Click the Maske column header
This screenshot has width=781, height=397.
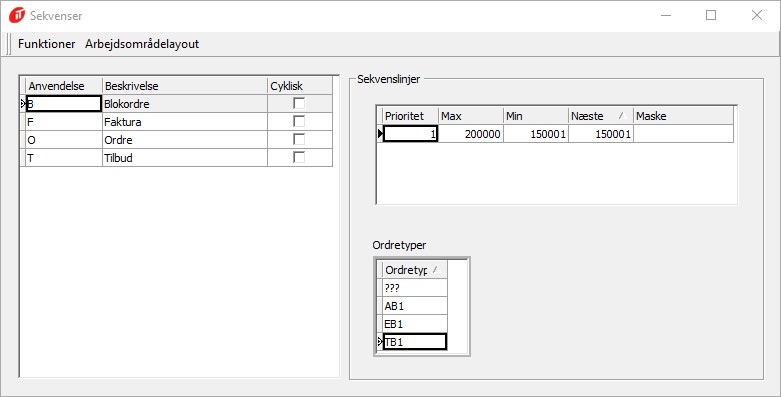coord(683,116)
